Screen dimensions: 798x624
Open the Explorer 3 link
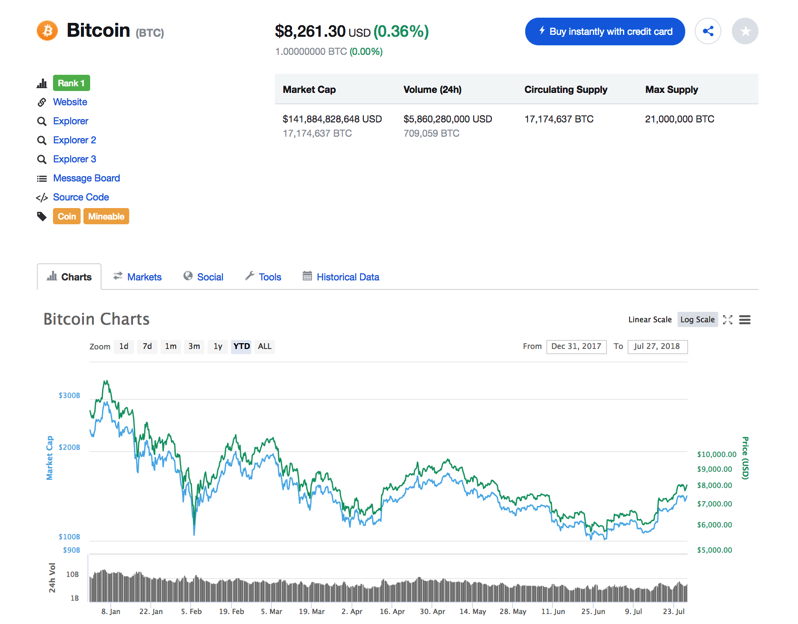point(74,159)
